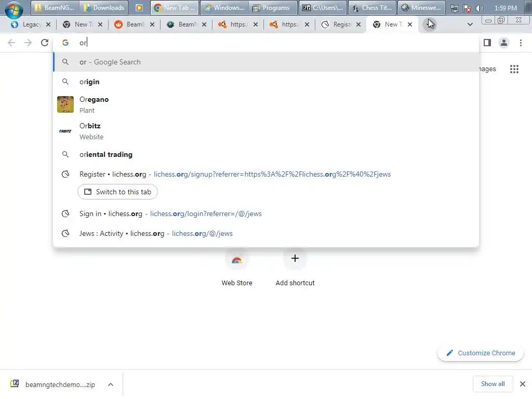Open Chrome three-dot menu
Image resolution: width=532 pixels, height=399 pixels.
pos(521,43)
